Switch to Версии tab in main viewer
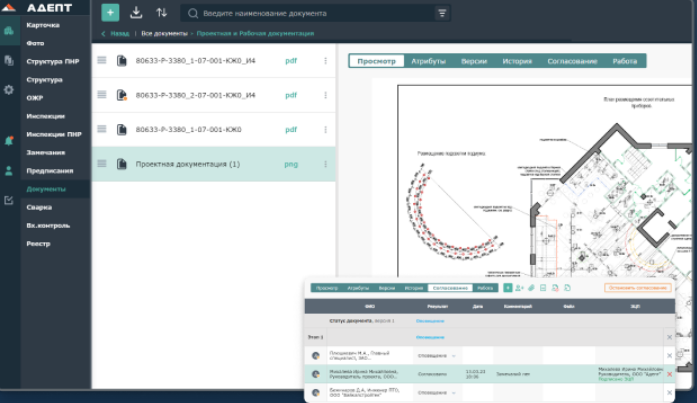The image size is (697, 403). (x=474, y=61)
